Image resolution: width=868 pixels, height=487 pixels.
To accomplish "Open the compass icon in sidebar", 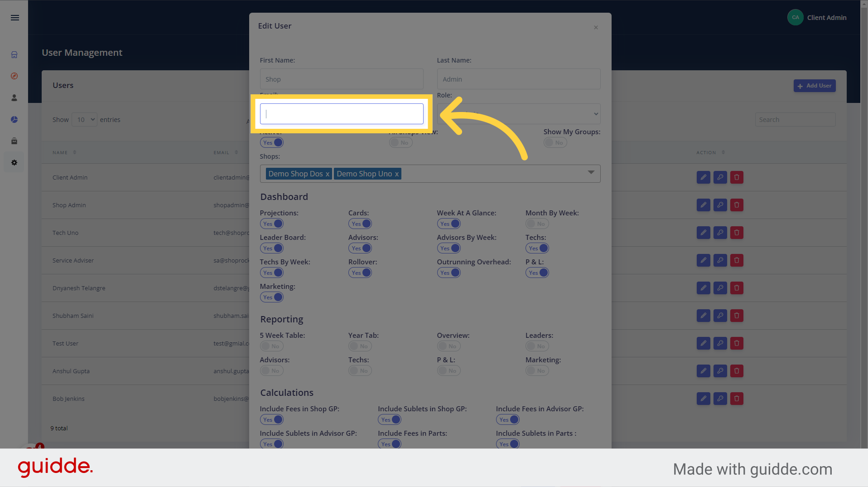I will (x=14, y=76).
